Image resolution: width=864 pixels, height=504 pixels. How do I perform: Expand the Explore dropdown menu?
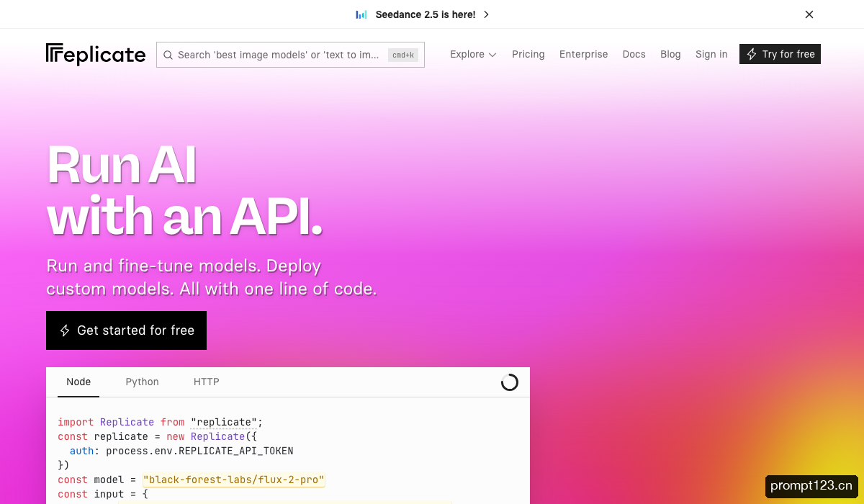click(473, 54)
